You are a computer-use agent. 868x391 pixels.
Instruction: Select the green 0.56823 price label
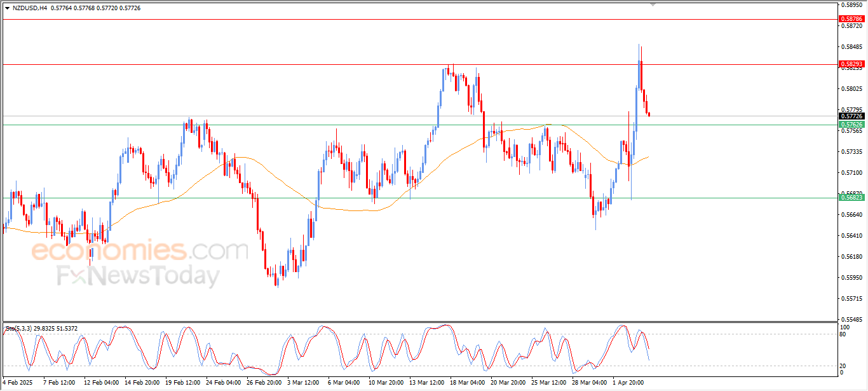pos(851,198)
